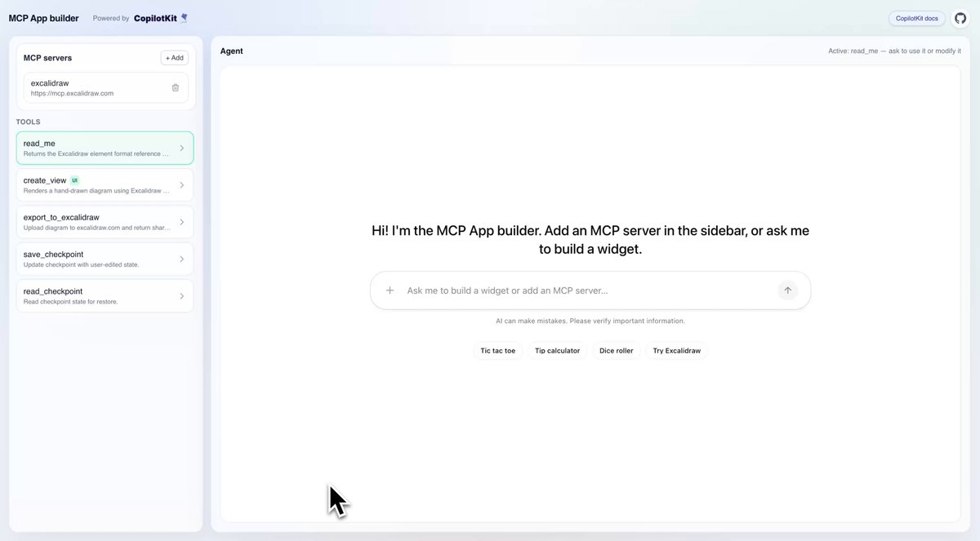The width and height of the screenshot is (980, 541).
Task: Click the 'AI can make mistakes' disclaimer
Action: point(590,321)
